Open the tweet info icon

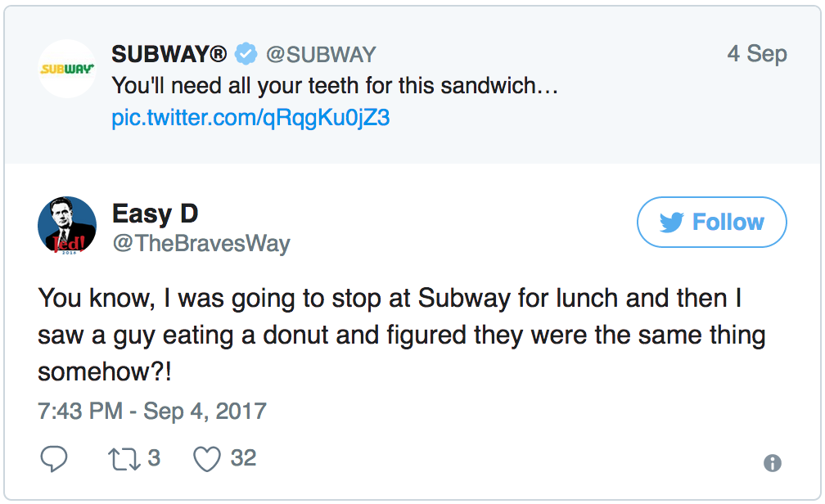(x=772, y=463)
